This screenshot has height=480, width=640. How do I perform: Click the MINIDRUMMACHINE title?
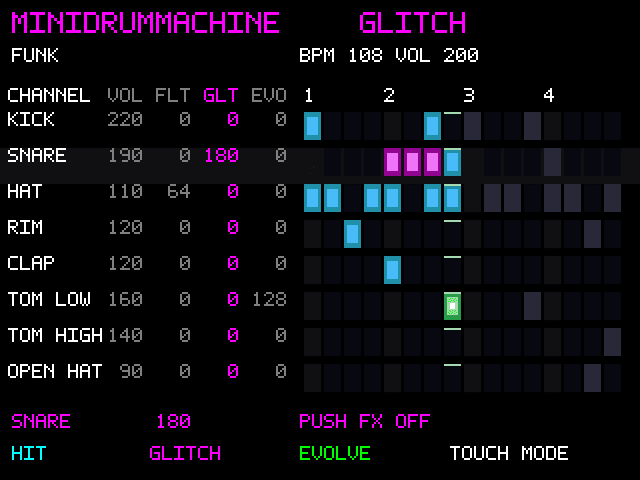point(145,22)
